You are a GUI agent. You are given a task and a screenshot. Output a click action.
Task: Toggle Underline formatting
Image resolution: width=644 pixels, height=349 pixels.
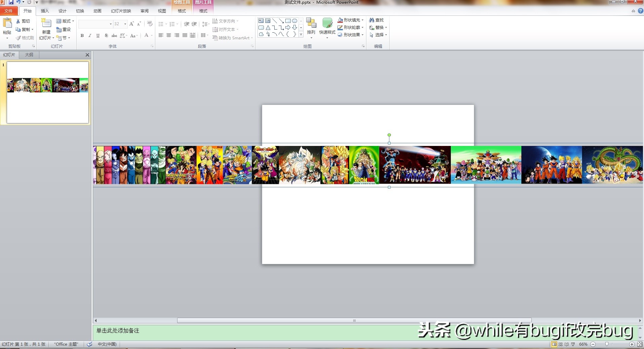(x=98, y=36)
